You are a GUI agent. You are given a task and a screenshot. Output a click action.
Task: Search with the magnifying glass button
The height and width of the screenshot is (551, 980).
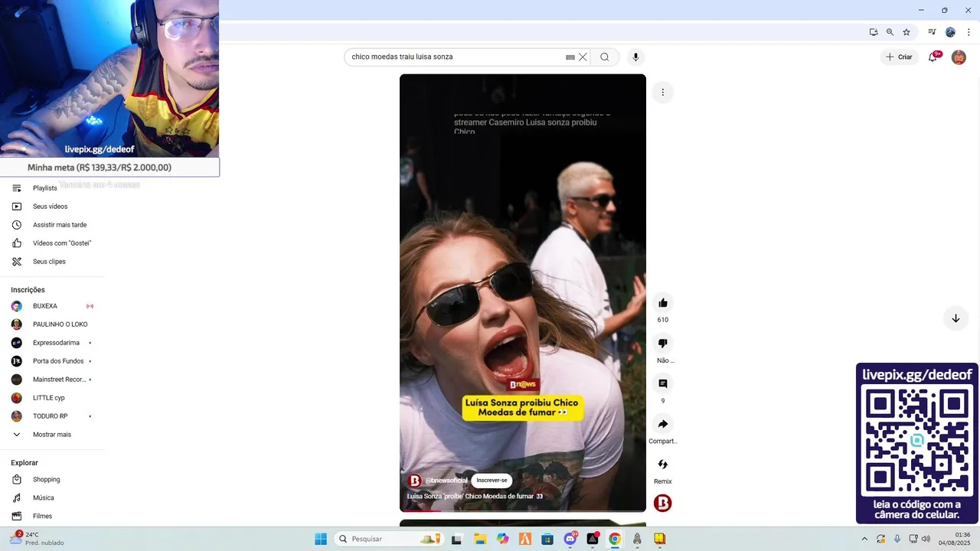click(x=605, y=57)
